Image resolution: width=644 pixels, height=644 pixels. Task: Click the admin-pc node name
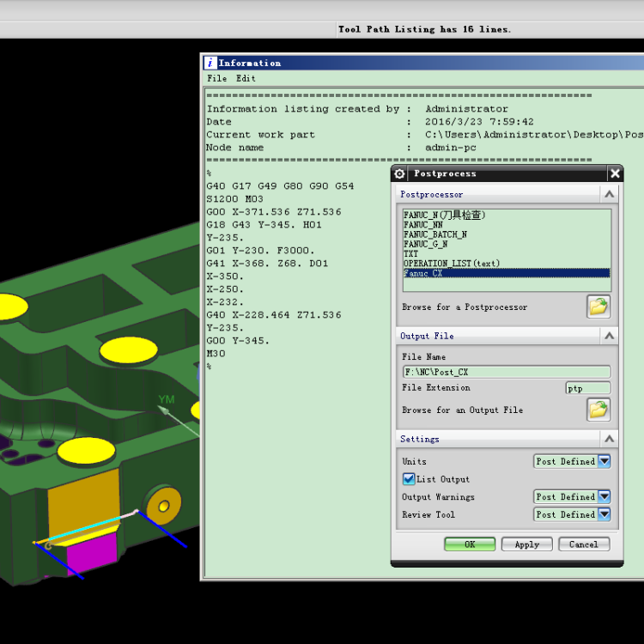click(x=451, y=148)
